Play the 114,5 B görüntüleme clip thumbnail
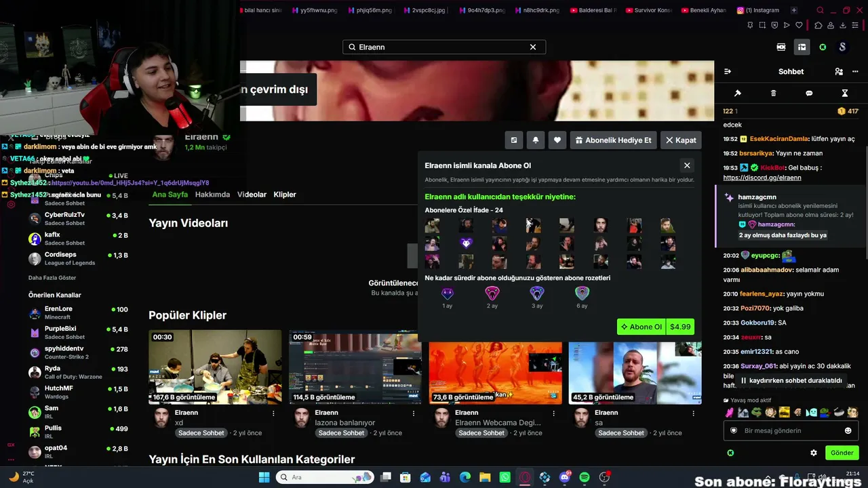Screen dimensions: 868x488 click(x=355, y=367)
